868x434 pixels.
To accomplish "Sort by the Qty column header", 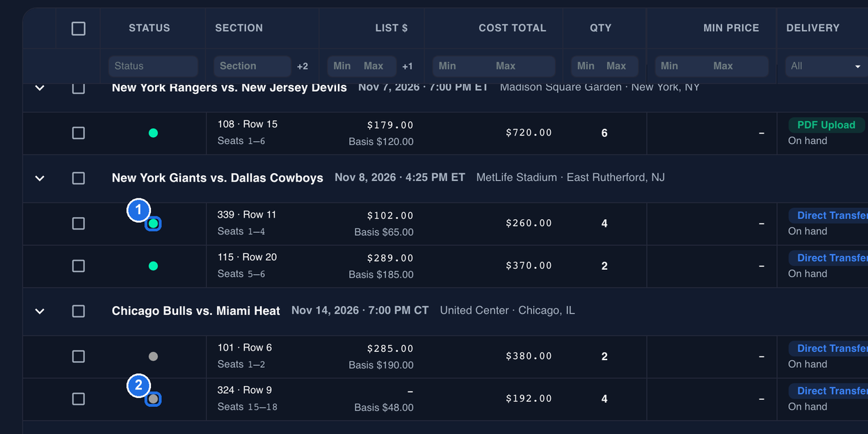I will click(600, 28).
